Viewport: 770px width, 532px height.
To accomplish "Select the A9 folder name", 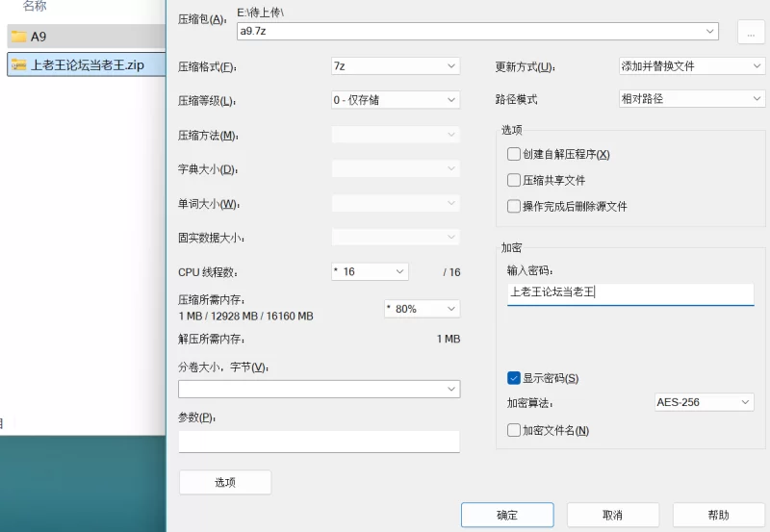I will 38,37.
